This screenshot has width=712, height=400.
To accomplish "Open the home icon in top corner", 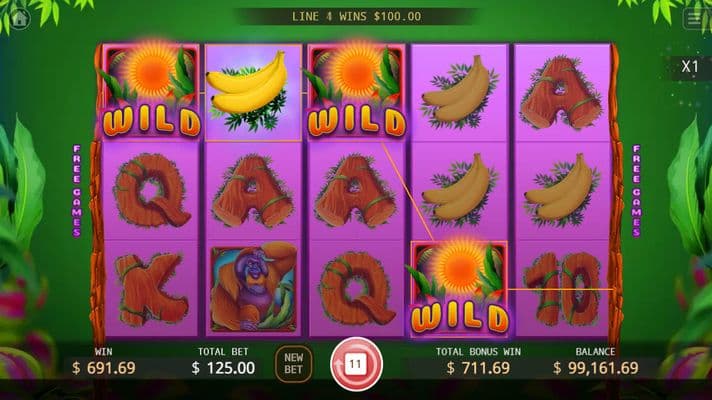I will [x=20, y=19].
